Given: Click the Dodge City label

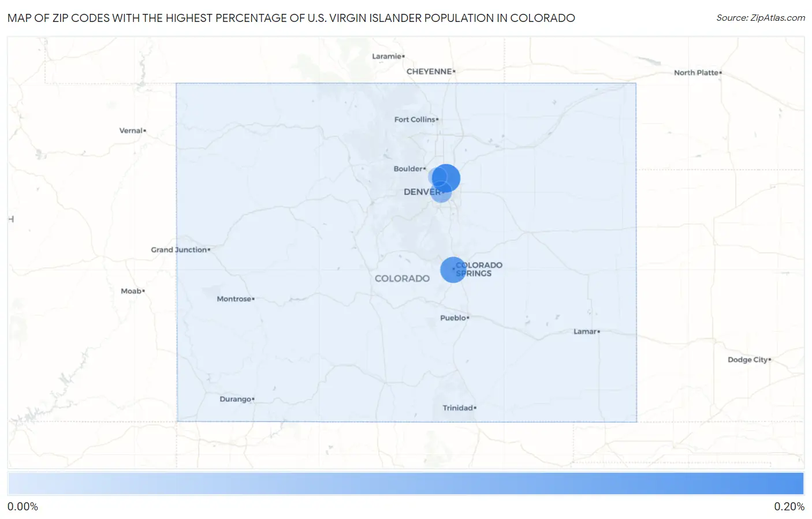Looking at the screenshot, I should (747, 360).
